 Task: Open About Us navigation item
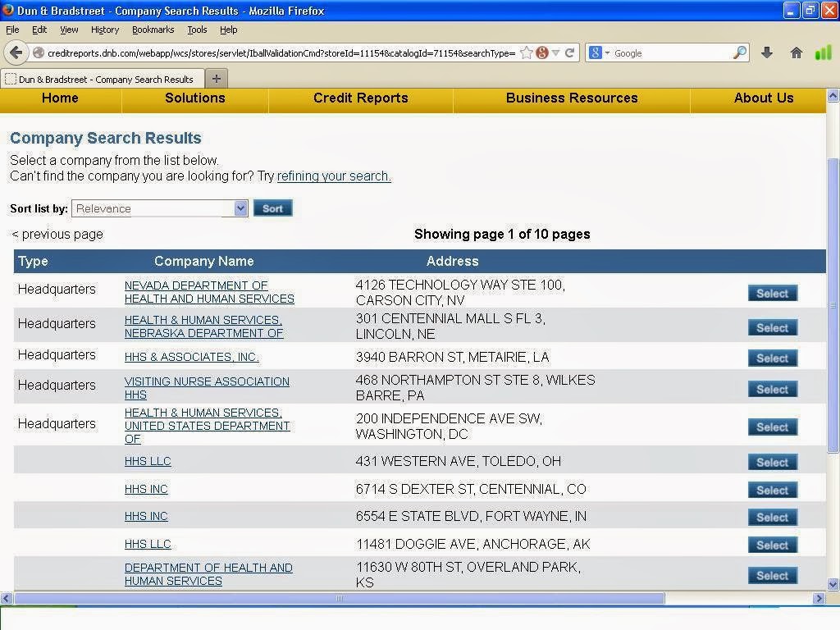tap(764, 98)
